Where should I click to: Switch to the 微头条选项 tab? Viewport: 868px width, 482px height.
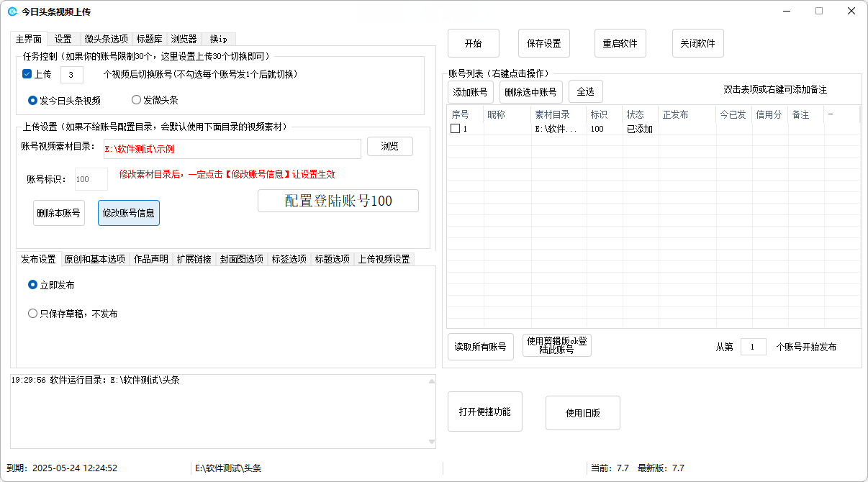[107, 39]
